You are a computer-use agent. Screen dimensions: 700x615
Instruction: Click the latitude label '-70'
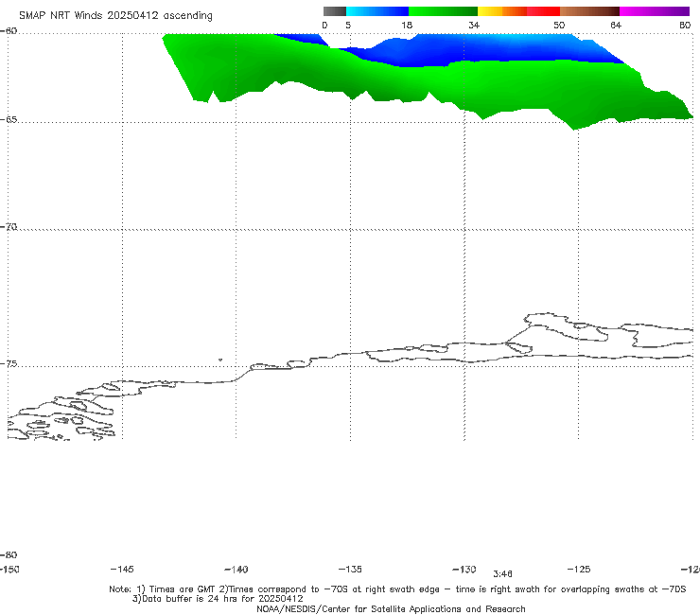click(x=9, y=227)
